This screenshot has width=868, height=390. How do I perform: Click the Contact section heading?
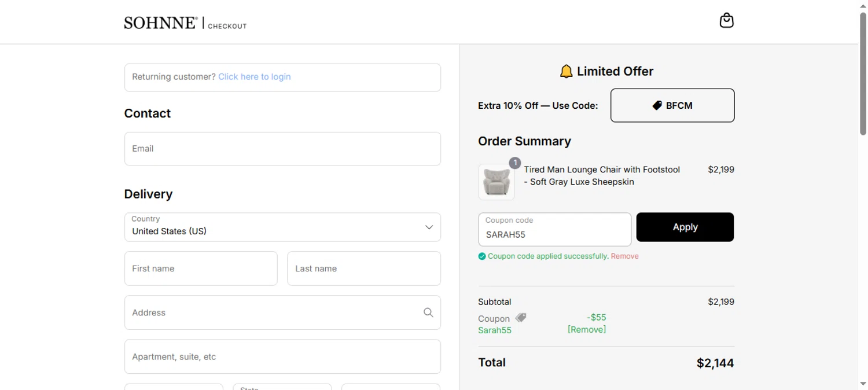pos(148,113)
